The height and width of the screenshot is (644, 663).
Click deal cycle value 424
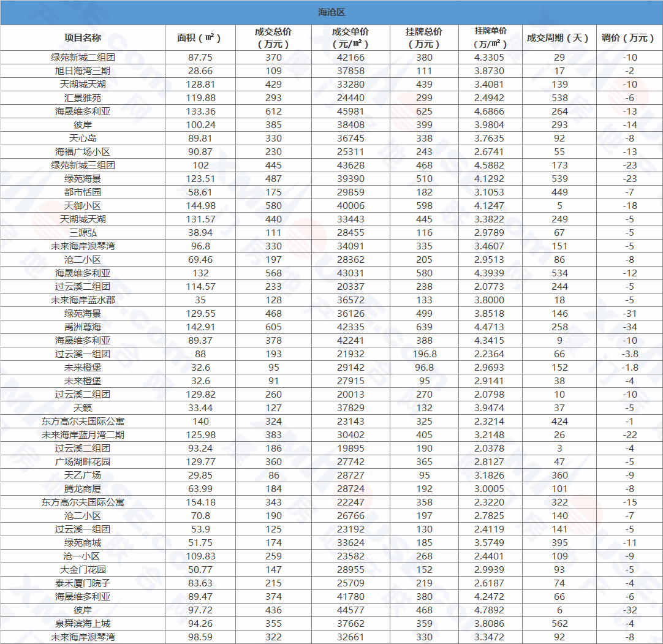[x=559, y=422]
